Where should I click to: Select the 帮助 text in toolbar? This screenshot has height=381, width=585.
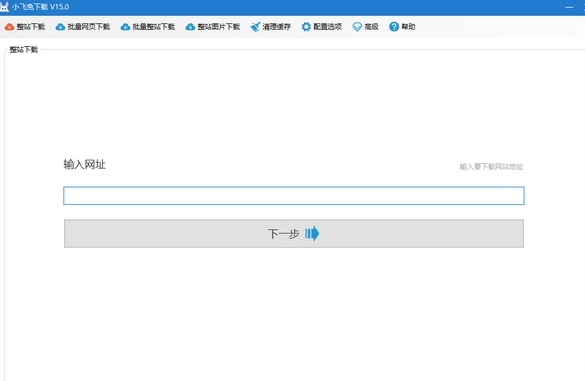(408, 27)
